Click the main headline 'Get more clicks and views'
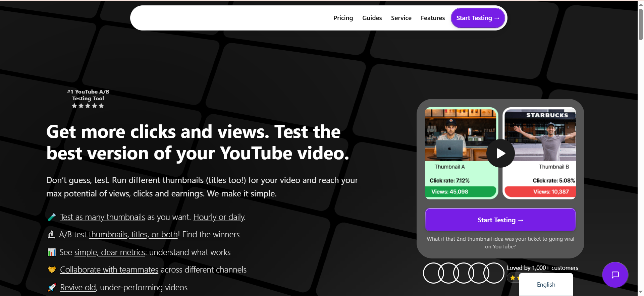The height and width of the screenshot is (296, 644). 198,142
